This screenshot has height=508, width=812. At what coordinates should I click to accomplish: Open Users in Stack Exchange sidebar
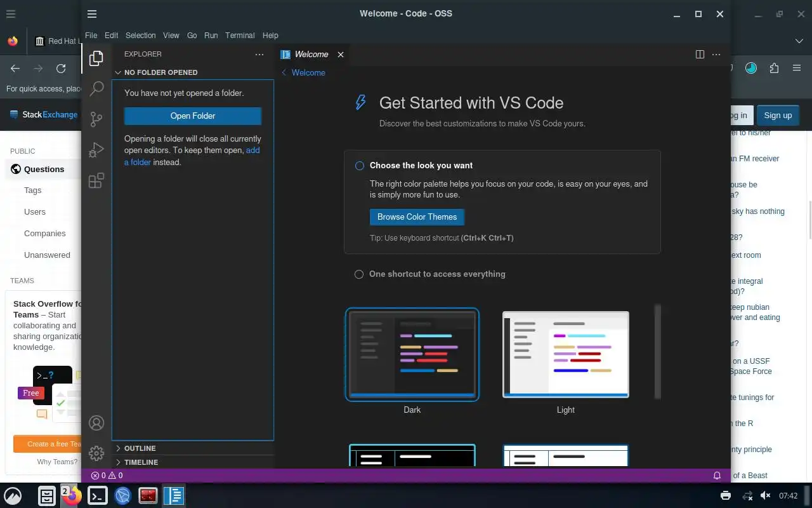click(35, 212)
